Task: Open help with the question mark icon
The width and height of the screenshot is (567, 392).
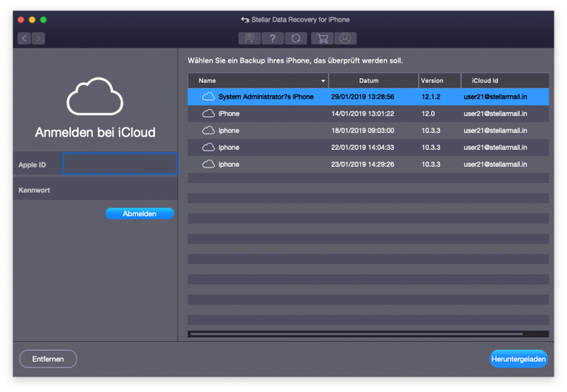Action: click(272, 38)
